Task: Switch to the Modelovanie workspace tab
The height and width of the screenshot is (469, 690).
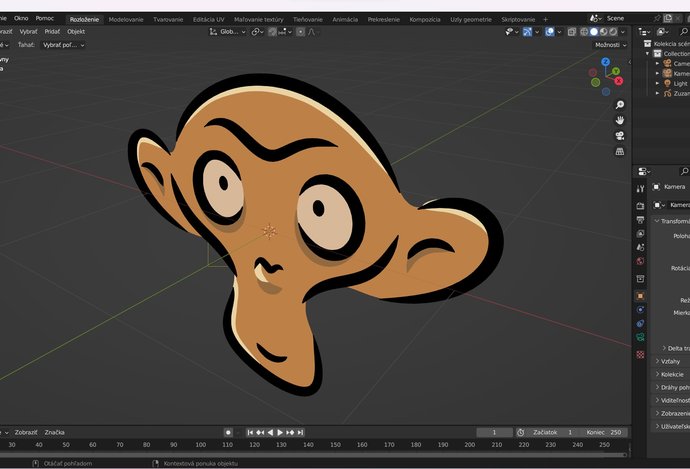Action: point(126,19)
